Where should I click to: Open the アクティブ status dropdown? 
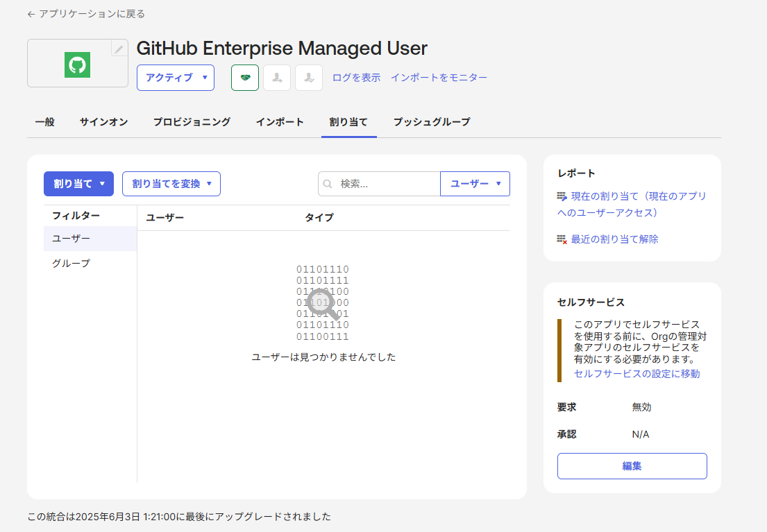(175, 78)
